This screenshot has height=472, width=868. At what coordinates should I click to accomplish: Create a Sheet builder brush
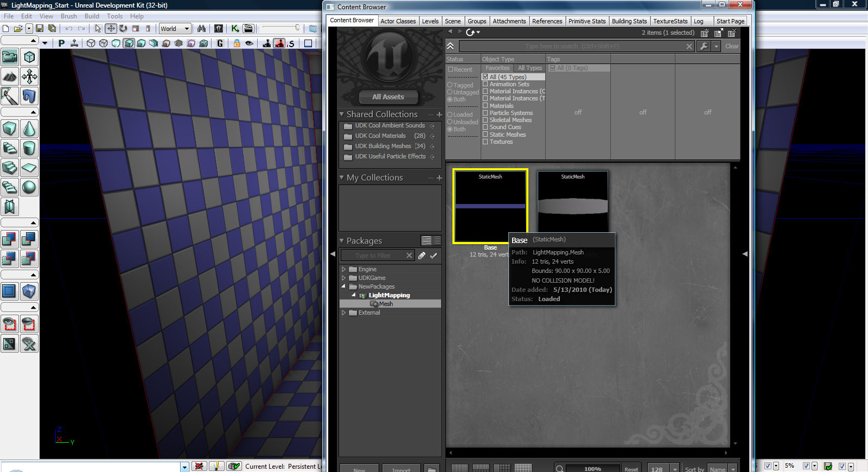point(29,168)
